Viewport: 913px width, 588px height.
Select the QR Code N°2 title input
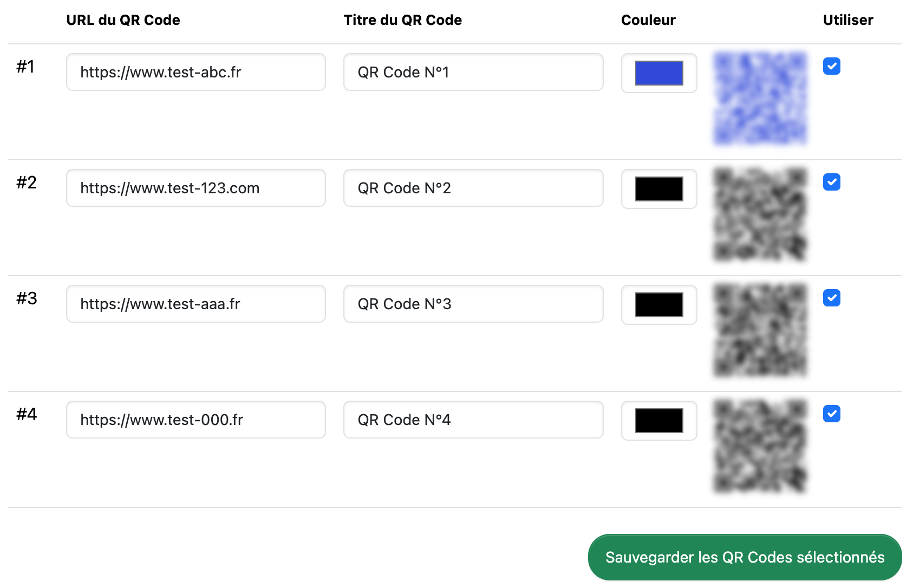click(473, 188)
